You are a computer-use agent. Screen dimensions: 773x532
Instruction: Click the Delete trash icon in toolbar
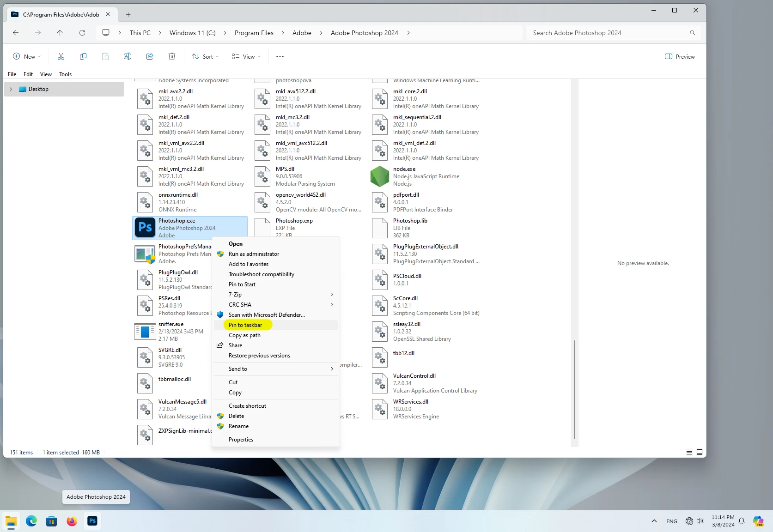tap(172, 56)
